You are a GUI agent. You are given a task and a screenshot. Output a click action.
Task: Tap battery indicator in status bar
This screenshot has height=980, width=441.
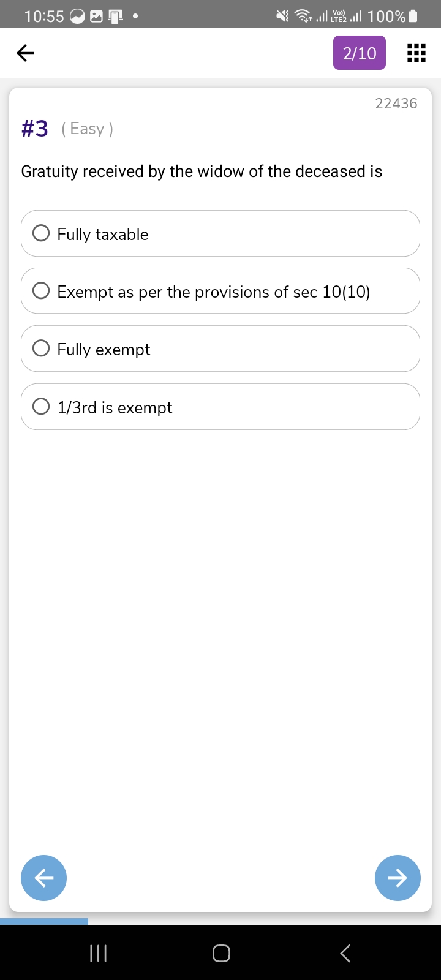(x=413, y=16)
